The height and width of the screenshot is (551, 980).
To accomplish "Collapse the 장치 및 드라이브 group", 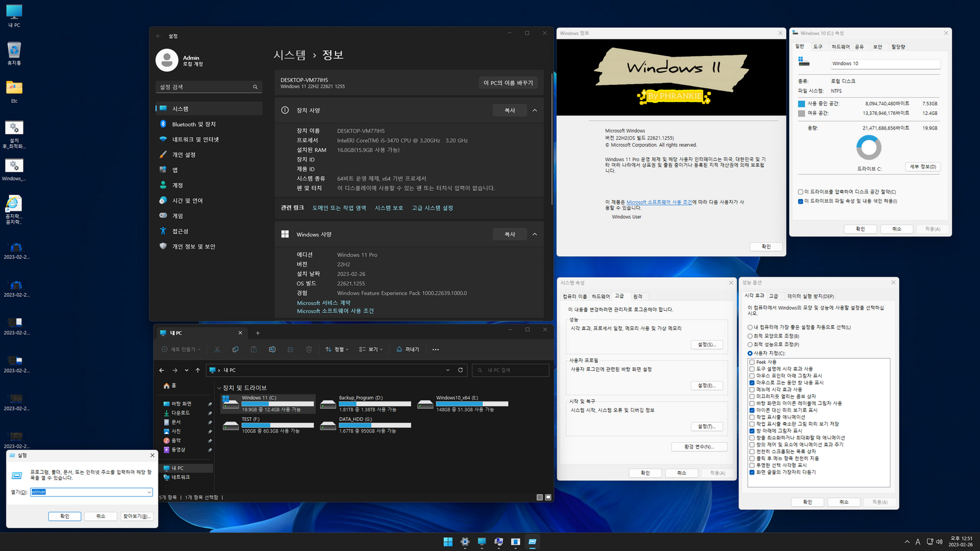I will 219,388.
